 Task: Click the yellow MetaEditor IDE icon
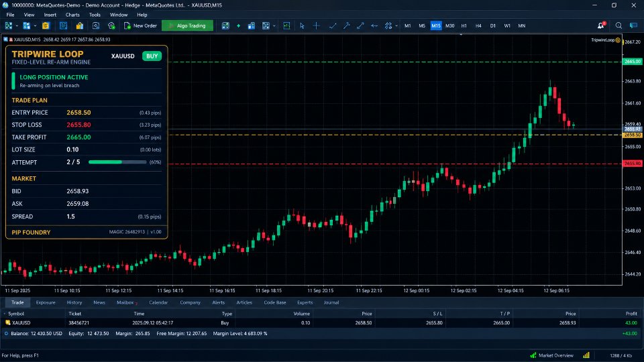point(46,25)
